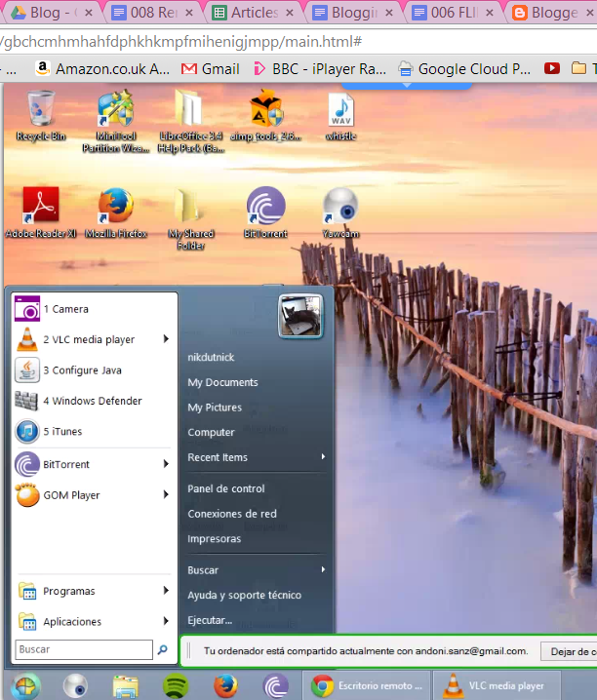Expand Recent Items submenu arrow

[x=323, y=456]
